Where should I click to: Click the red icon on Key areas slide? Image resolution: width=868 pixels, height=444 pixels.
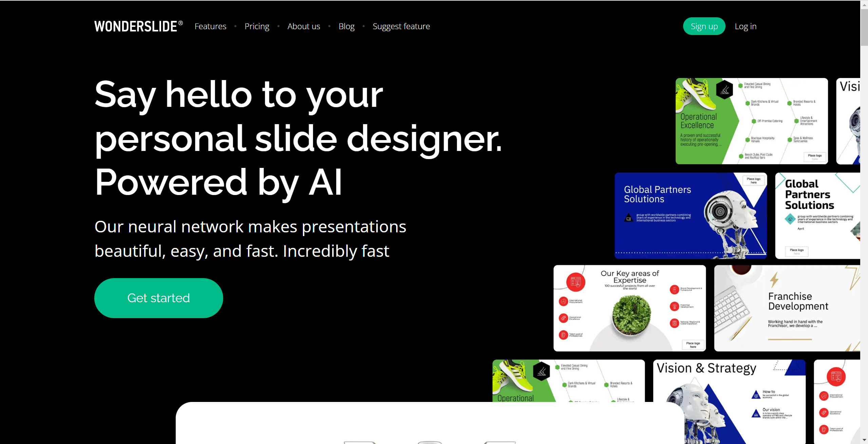click(x=576, y=282)
